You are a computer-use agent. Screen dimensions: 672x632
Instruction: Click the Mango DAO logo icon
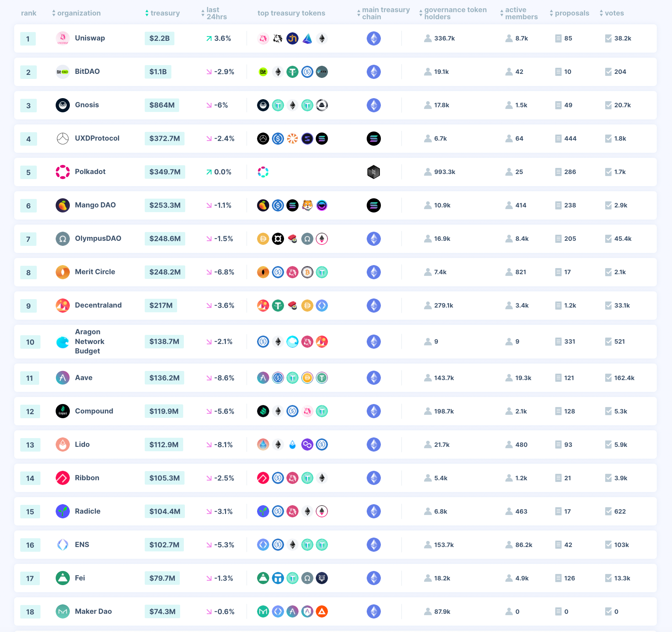pyautogui.click(x=62, y=205)
